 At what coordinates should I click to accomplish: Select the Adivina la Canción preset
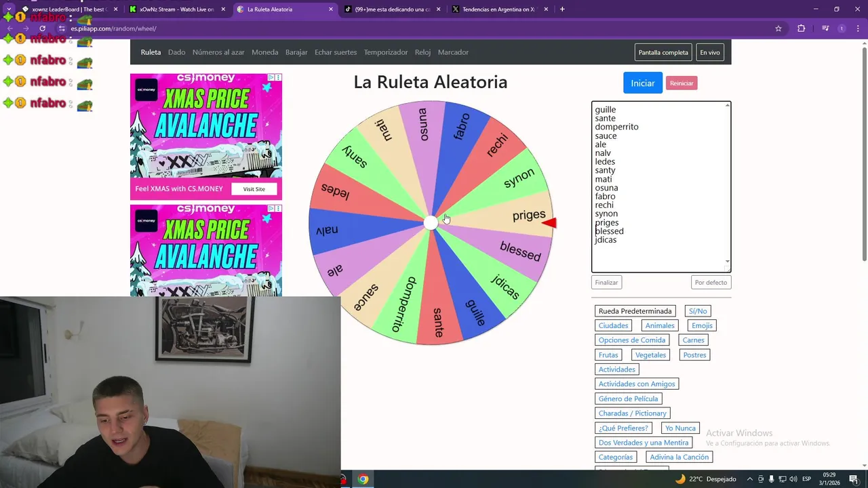click(679, 457)
